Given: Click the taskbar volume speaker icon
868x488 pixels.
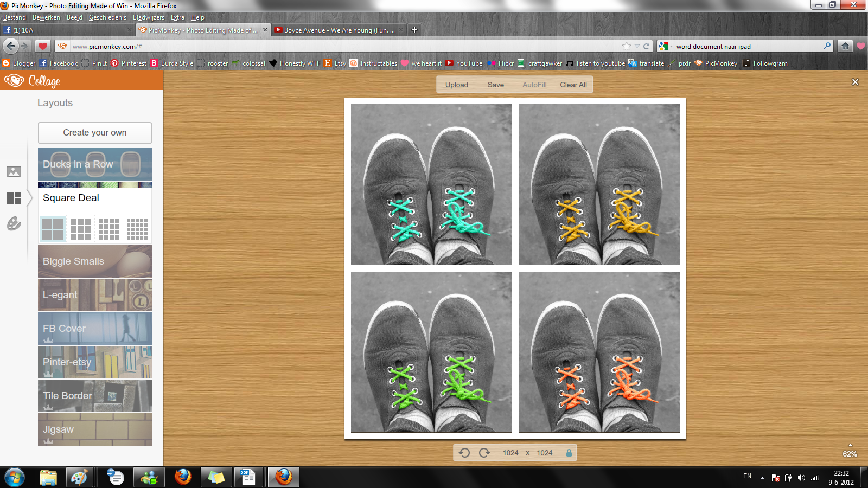Looking at the screenshot, I should [801, 478].
